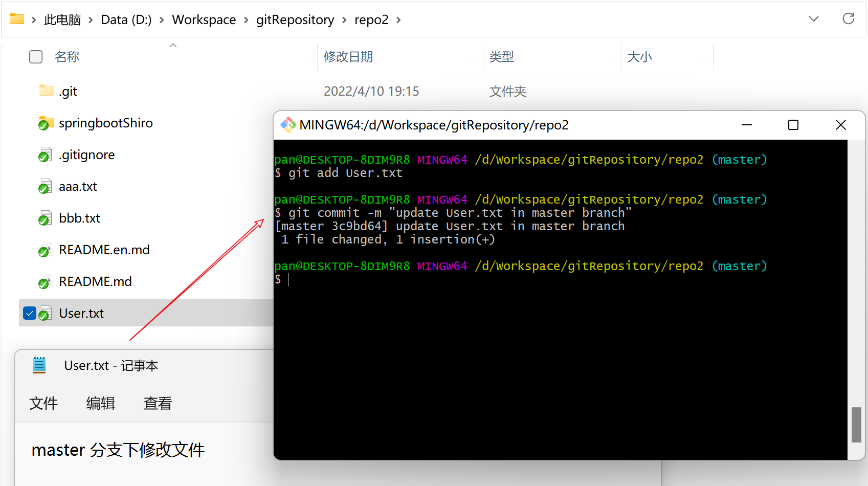Open the 文件 menu in Notepad
This screenshot has width=868, height=486.
click(43, 404)
